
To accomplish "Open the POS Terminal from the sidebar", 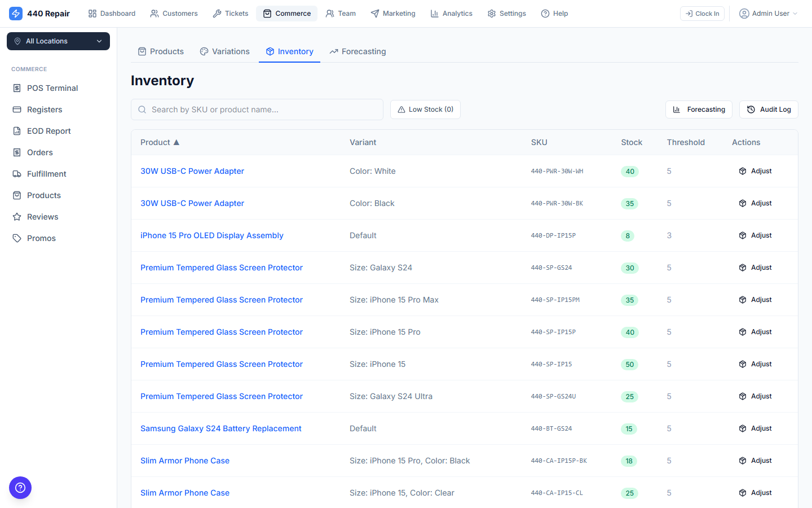I will [x=52, y=87].
